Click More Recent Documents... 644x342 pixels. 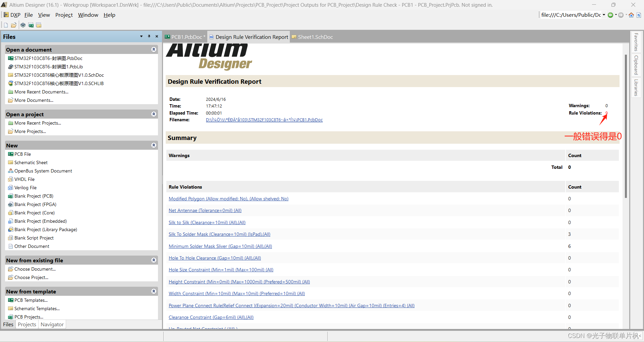(41, 92)
